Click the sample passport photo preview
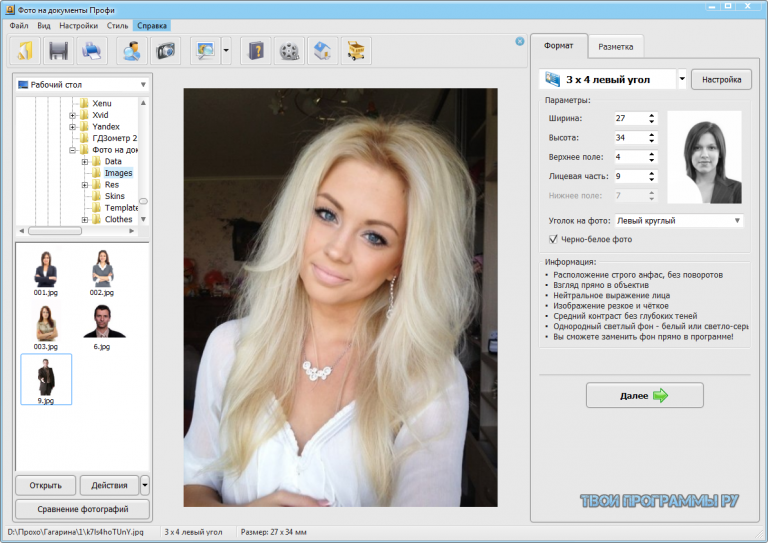Image resolution: width=768 pixels, height=543 pixels. [x=704, y=157]
